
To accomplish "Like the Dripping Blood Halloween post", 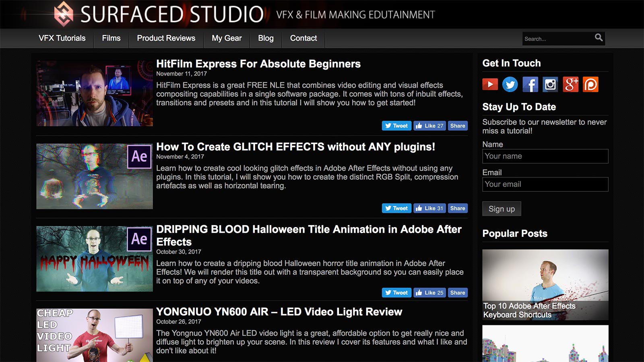I will coord(429,293).
